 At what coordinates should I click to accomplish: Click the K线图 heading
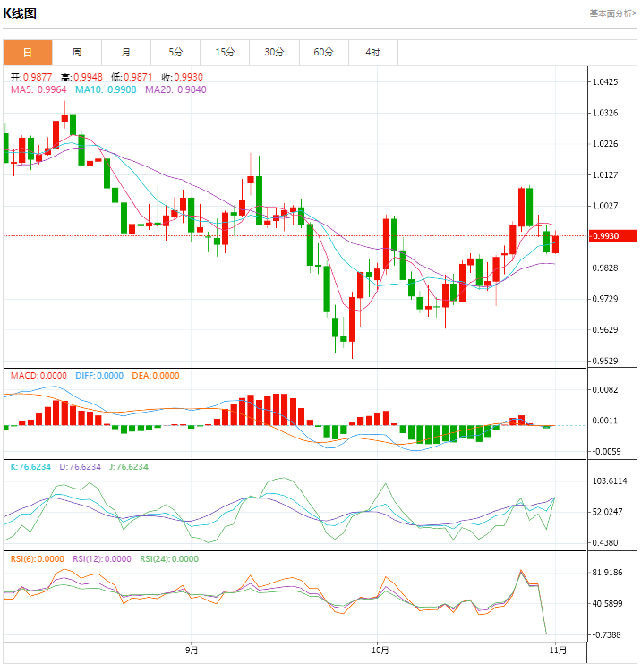(x=20, y=13)
